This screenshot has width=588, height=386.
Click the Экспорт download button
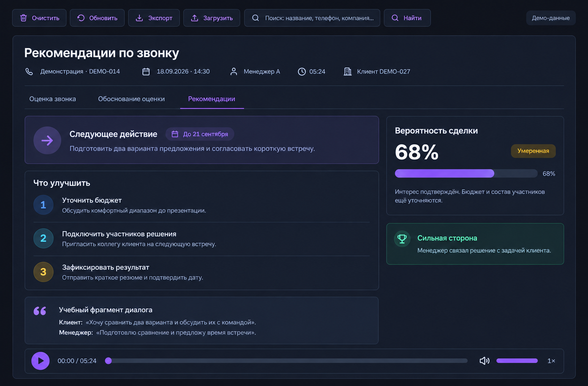(154, 18)
